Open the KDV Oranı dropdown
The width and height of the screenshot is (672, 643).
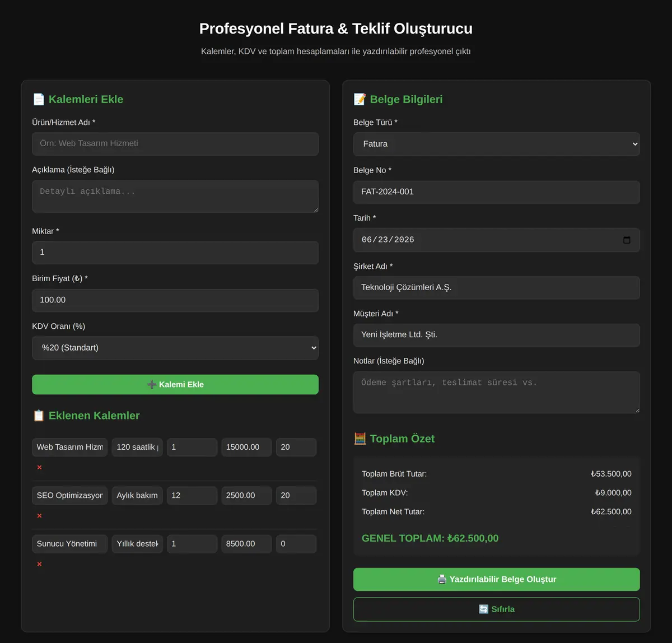pyautogui.click(x=175, y=348)
